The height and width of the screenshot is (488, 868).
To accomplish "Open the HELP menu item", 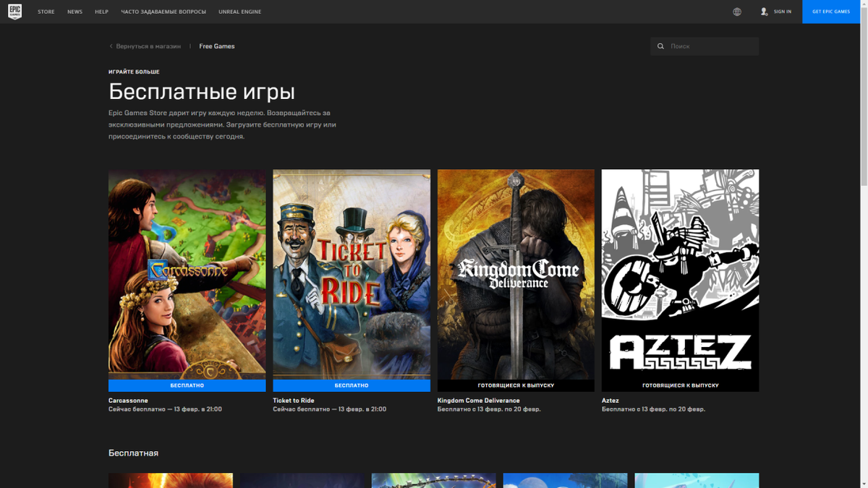I will tap(101, 12).
